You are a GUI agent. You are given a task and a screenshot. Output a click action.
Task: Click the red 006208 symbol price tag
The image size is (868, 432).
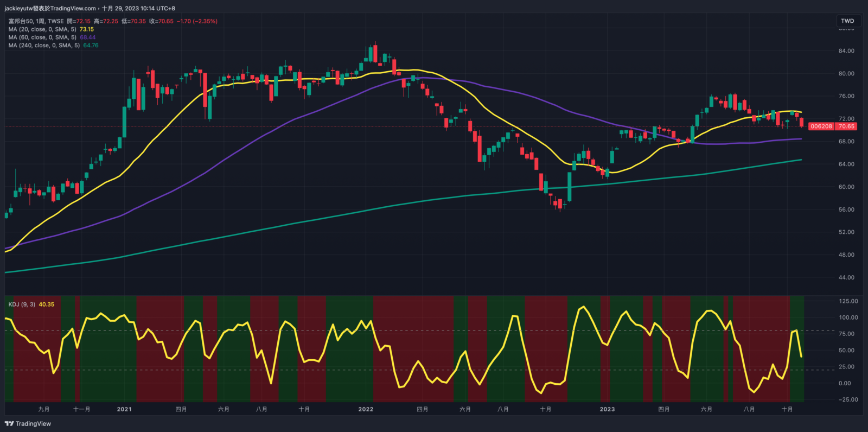[x=821, y=126]
